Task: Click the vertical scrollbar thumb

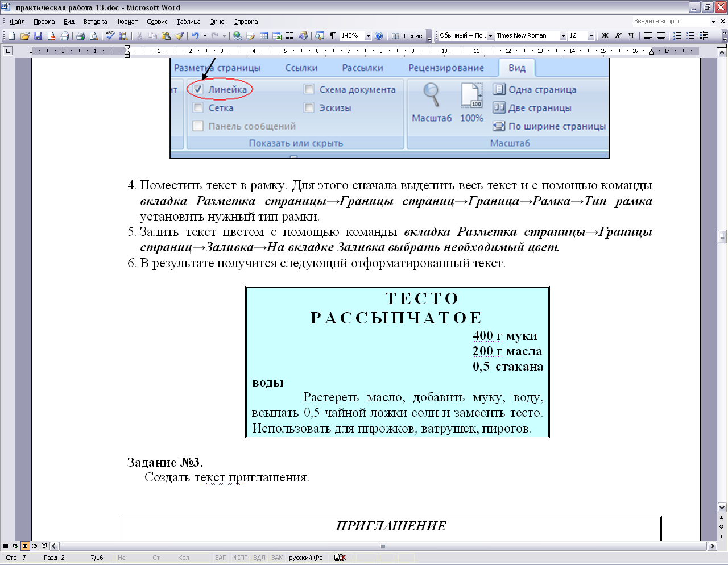Action: tap(722, 236)
